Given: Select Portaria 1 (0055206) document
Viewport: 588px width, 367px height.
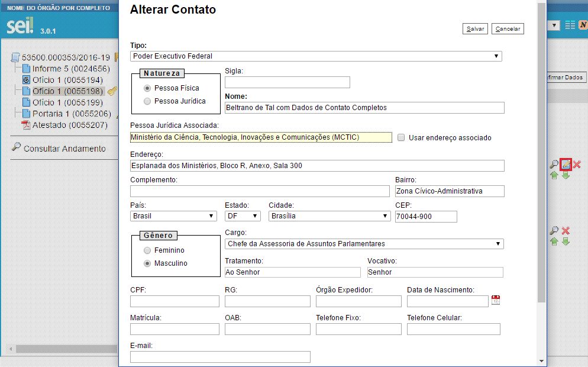Looking at the screenshot, I should (x=67, y=114).
